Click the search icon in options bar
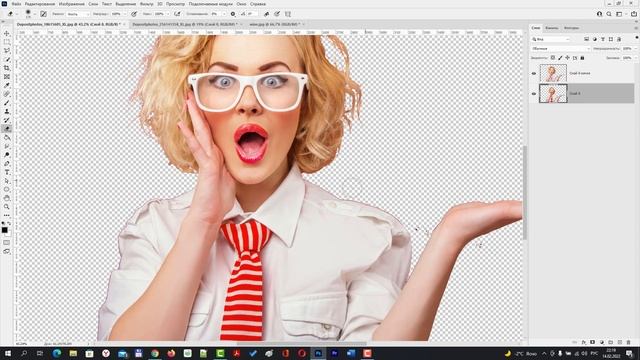640x360 pixels. (x=609, y=14)
